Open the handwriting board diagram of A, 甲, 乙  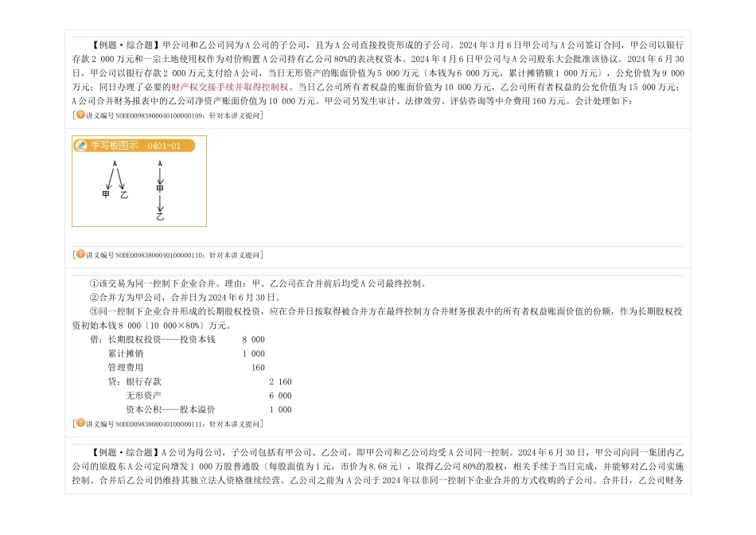(139, 182)
